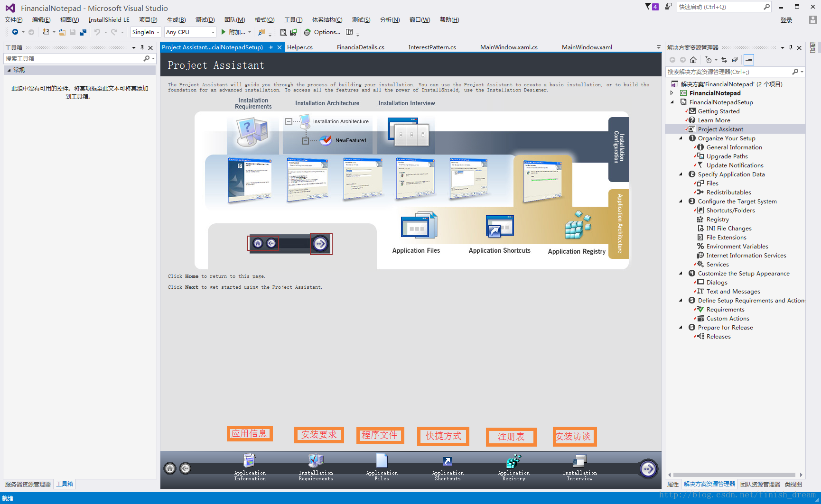Select Shortcuts/Folders in Solution Explorer

point(730,210)
